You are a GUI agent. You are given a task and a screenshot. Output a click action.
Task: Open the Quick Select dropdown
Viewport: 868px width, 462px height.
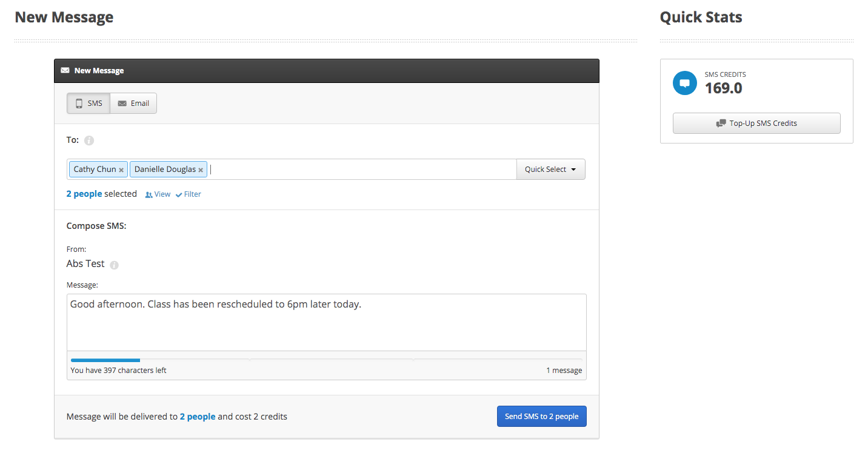coord(550,170)
